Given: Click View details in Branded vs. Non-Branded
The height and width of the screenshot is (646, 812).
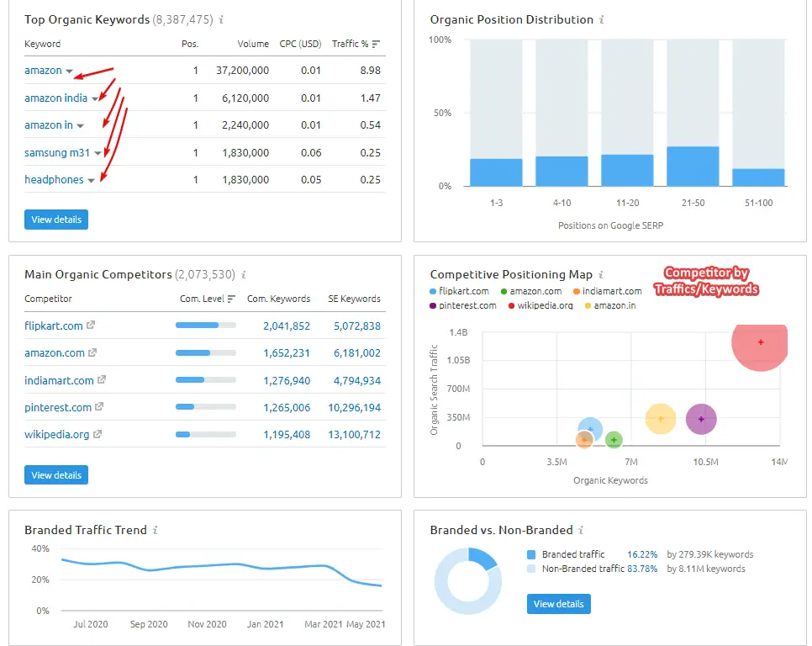Looking at the screenshot, I should pyautogui.click(x=559, y=604).
